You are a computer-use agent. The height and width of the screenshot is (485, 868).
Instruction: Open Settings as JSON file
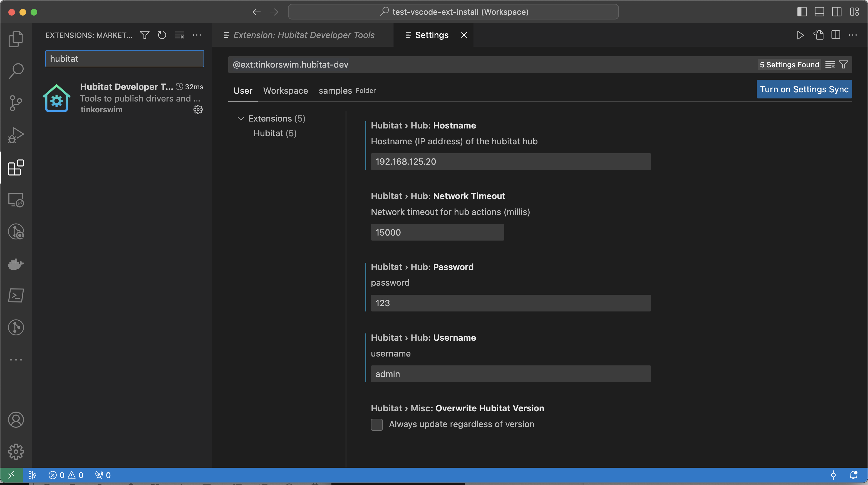tap(818, 35)
